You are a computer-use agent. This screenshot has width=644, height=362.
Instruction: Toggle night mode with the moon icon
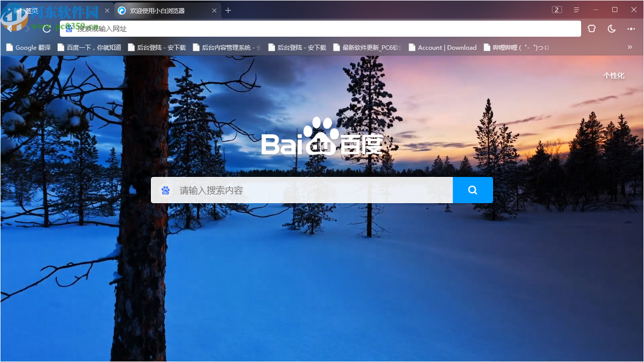click(x=611, y=29)
